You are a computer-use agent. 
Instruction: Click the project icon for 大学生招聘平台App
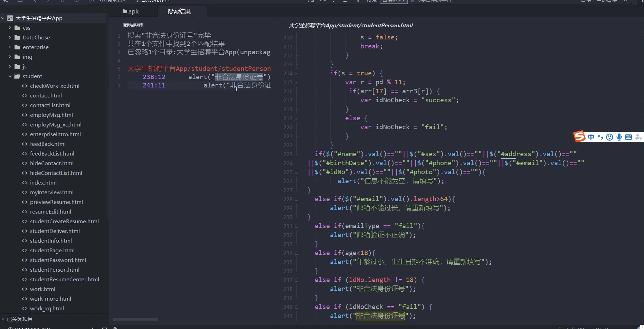click(10, 18)
